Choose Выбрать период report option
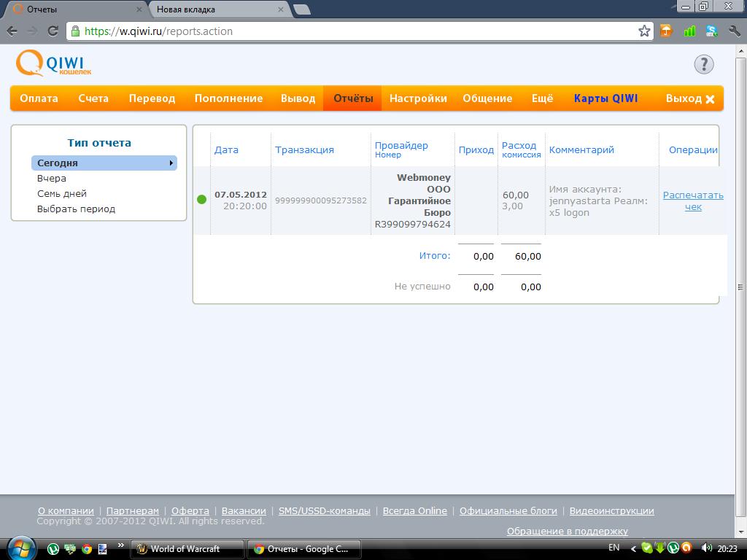This screenshot has width=747, height=560. (x=76, y=209)
